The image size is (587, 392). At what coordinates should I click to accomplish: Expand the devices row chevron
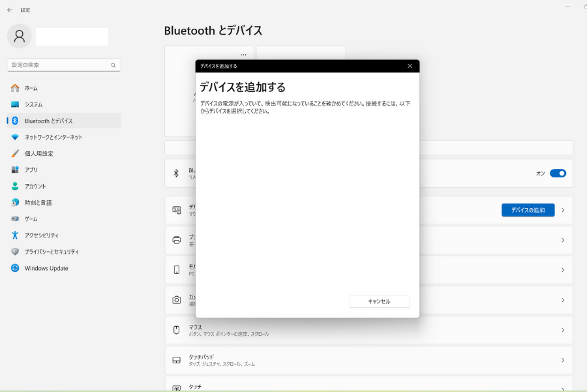(563, 211)
